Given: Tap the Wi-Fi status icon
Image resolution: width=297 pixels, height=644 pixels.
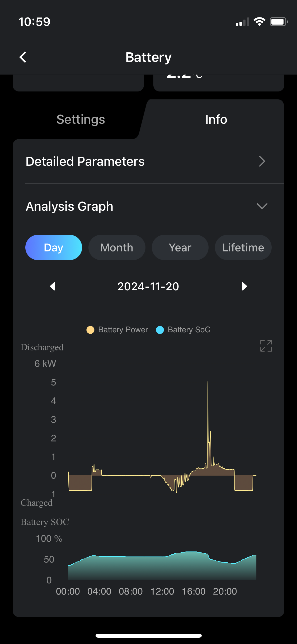Looking at the screenshot, I should 259,22.
